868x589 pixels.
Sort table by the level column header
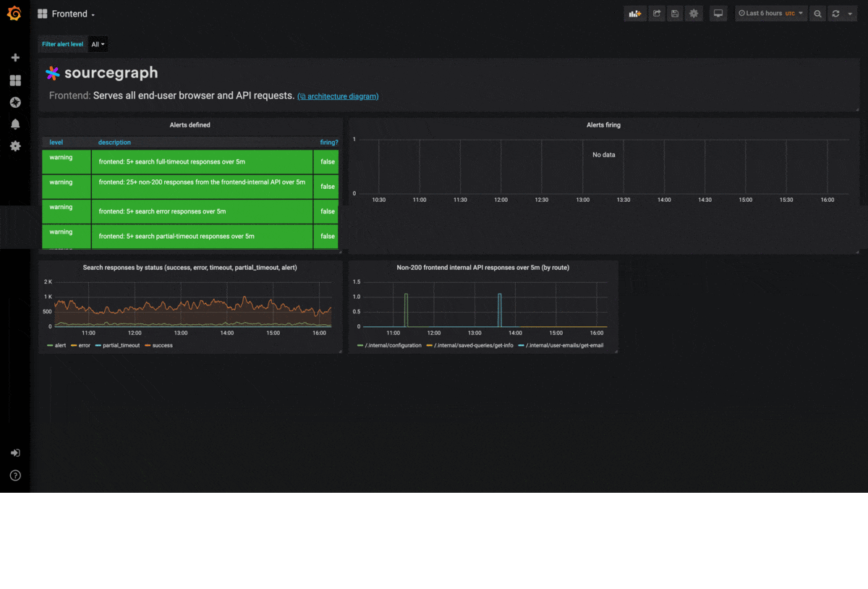coord(56,143)
